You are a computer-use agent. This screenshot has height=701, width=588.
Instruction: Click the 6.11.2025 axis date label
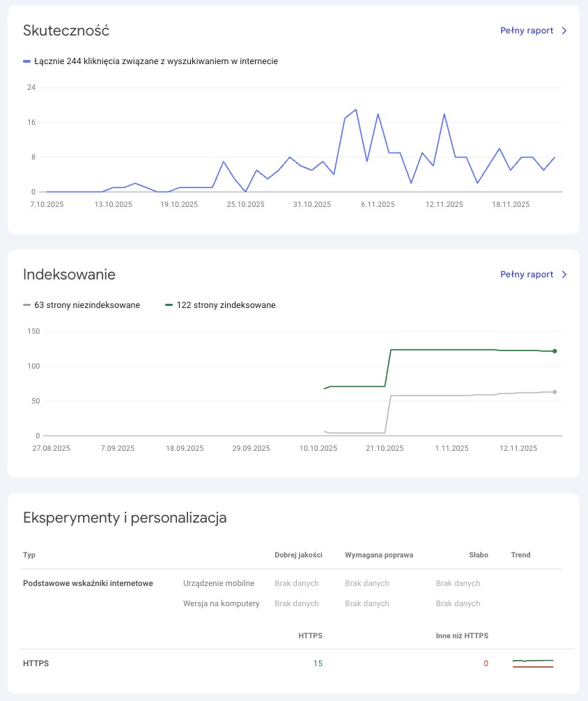(x=378, y=204)
